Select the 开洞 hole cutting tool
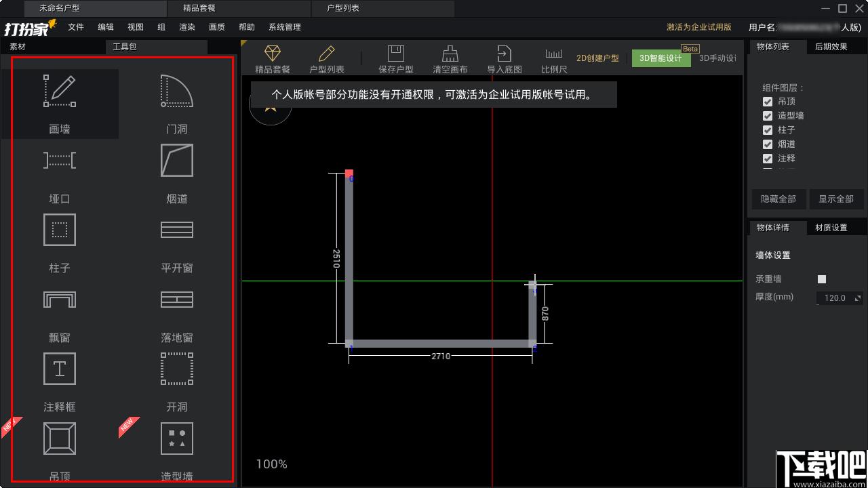868x488 pixels. (x=177, y=382)
